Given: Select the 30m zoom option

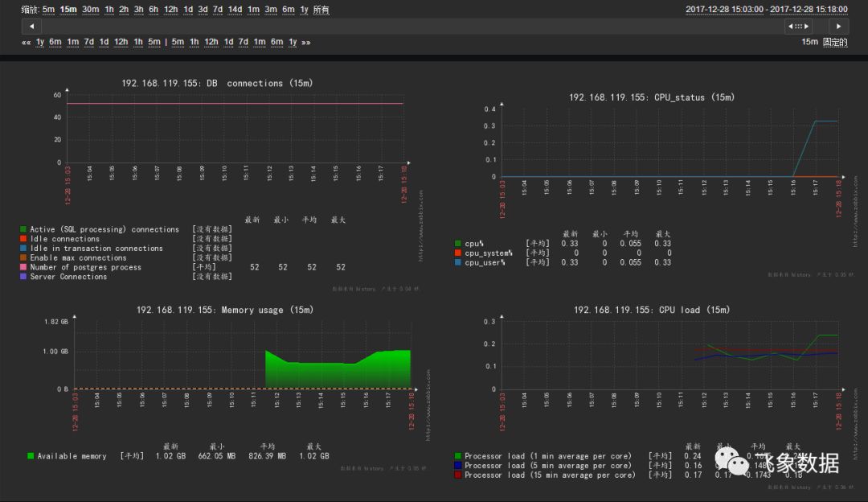Looking at the screenshot, I should point(90,10).
